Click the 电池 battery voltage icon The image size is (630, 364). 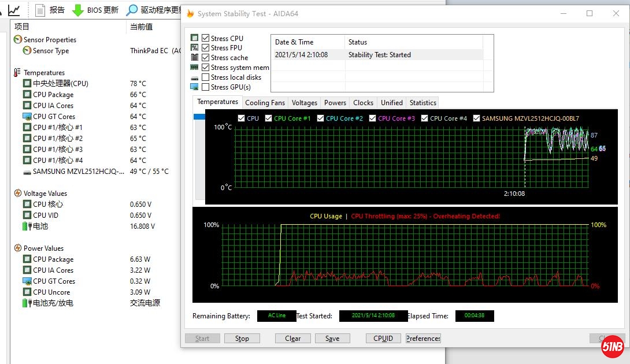[x=27, y=226]
